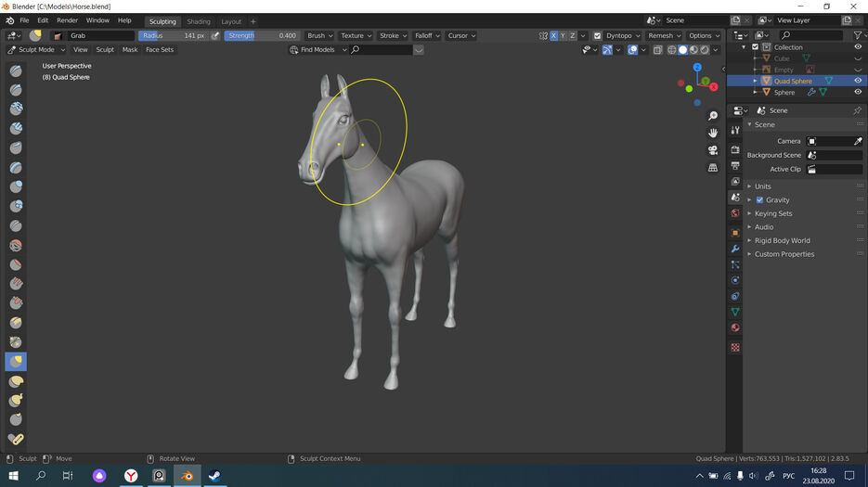The image size is (868, 487).
Task: Click the Steam taskbar icon
Action: (x=214, y=475)
